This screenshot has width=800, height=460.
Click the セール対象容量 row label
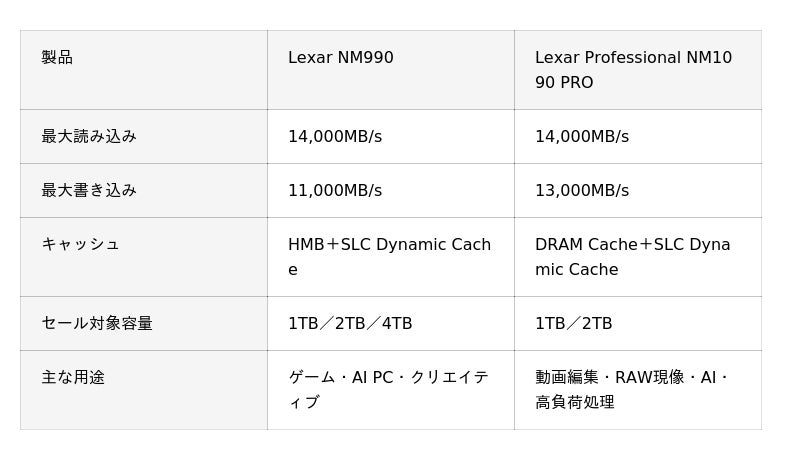pyautogui.click(x=143, y=324)
